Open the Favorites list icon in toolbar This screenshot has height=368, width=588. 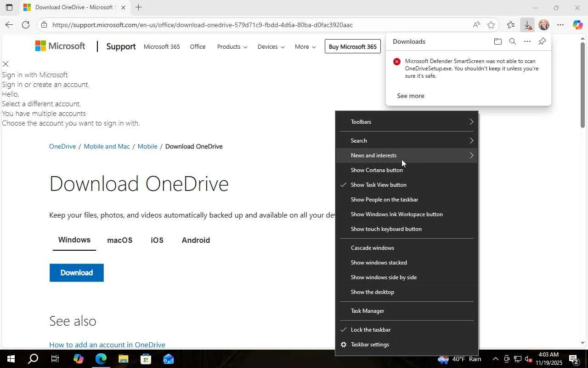511,25
